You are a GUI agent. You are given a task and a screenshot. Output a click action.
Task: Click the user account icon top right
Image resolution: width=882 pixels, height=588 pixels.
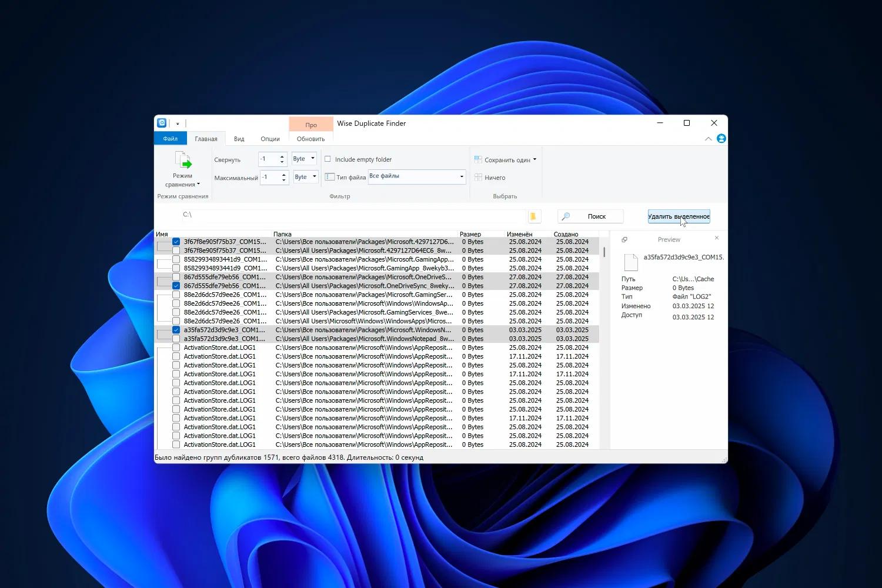(721, 138)
